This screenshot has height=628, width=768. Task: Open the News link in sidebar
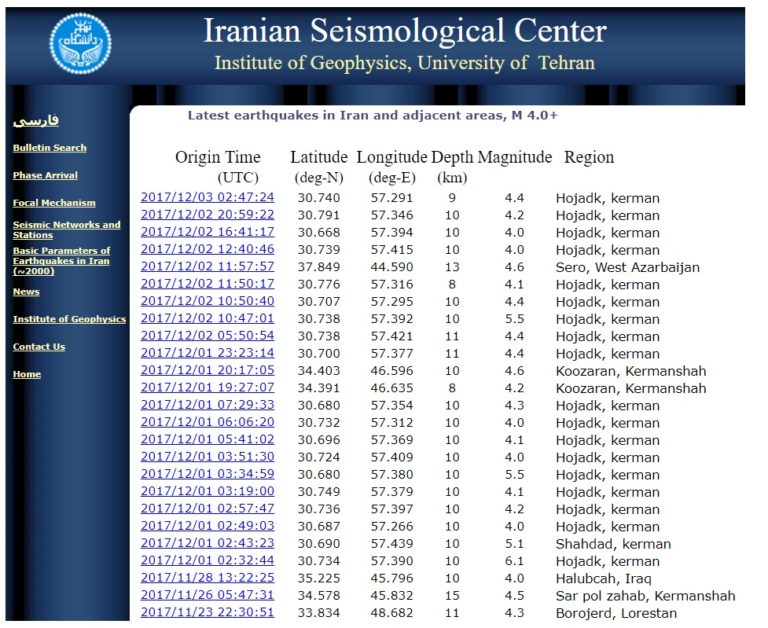point(26,292)
